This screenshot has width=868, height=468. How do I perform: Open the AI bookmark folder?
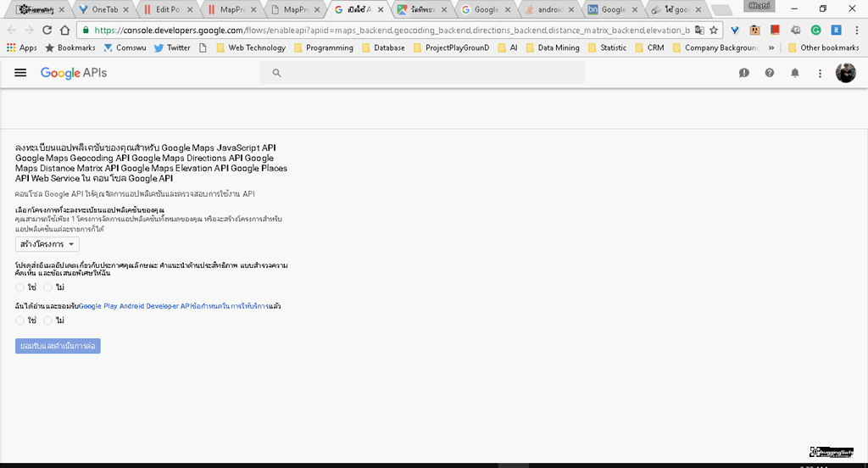(508, 47)
